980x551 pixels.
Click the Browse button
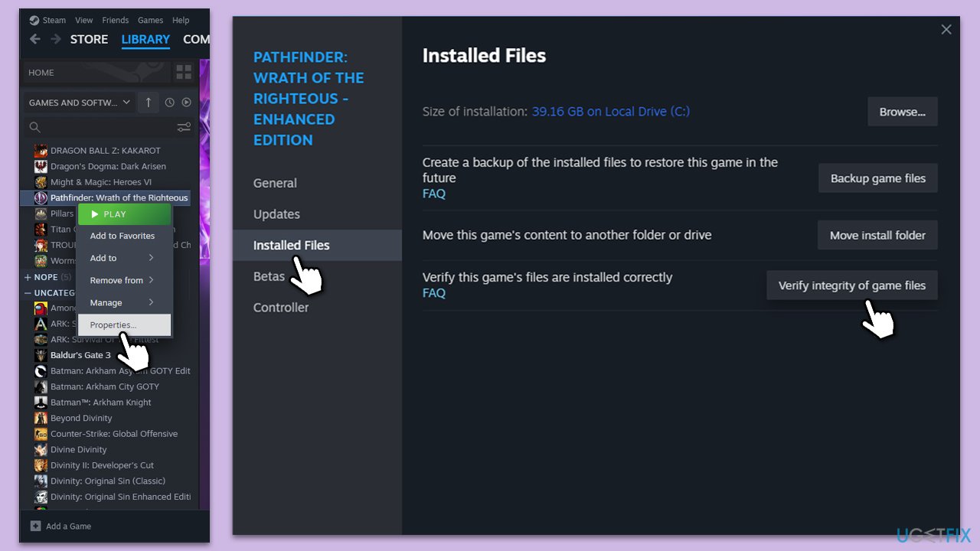point(903,112)
